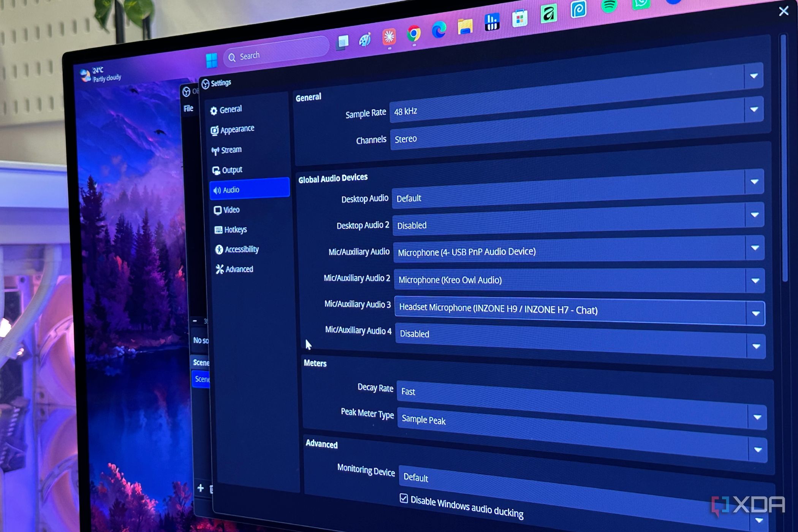Viewport: 798px width, 532px height.
Task: Open the Video settings section
Action: (227, 210)
